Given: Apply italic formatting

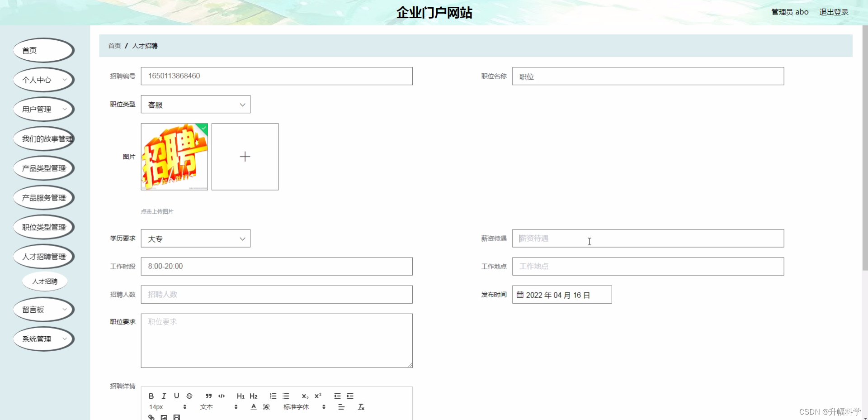Looking at the screenshot, I should [x=164, y=396].
